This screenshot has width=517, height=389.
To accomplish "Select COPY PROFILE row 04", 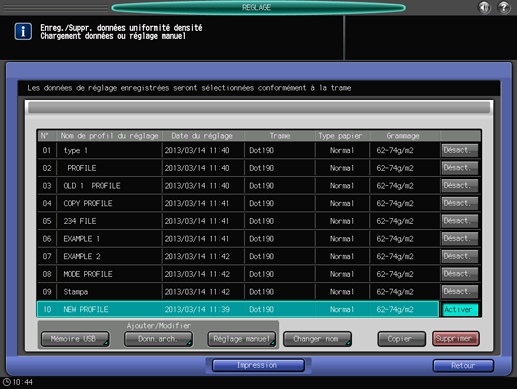I will (x=238, y=203).
